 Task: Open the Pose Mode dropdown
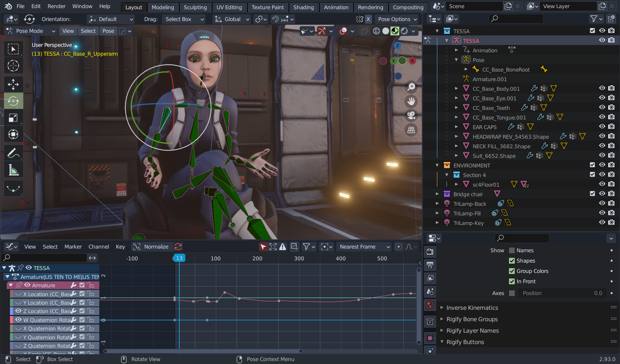click(31, 31)
